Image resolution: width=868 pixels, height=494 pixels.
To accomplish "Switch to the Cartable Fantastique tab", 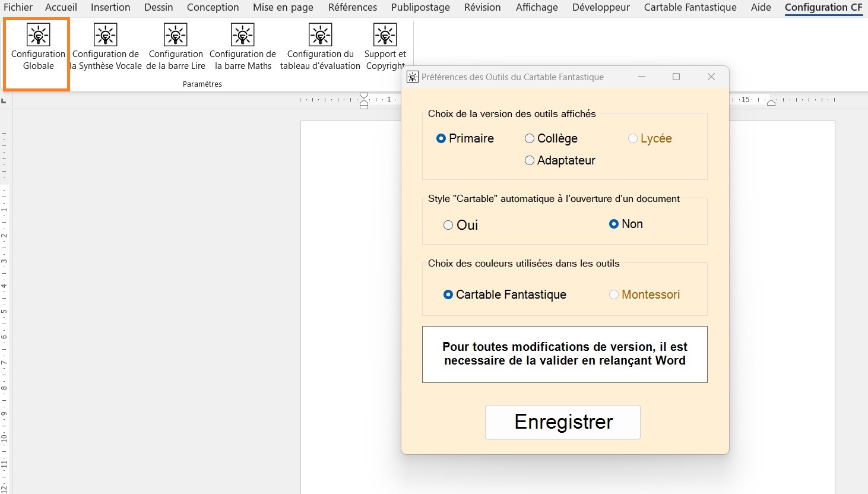I will (690, 7).
